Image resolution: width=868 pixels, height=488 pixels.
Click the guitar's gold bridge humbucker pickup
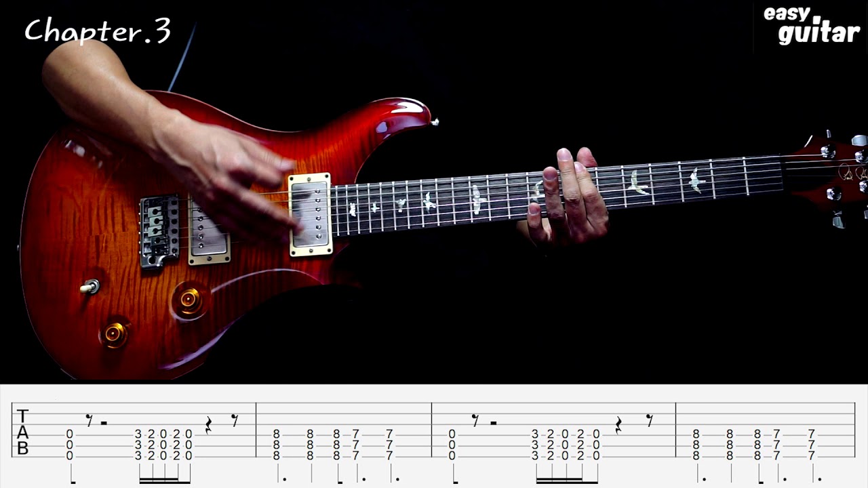coord(209,230)
